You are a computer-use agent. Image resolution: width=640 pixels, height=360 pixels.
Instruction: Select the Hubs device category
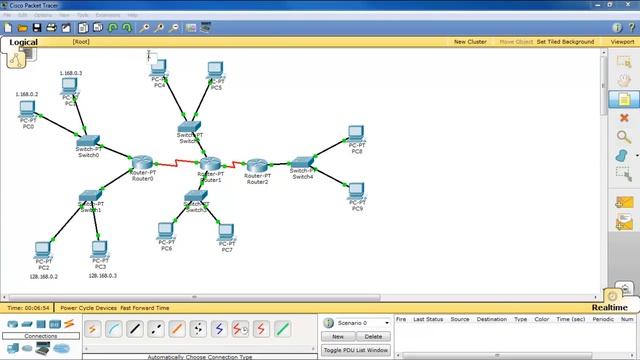(41, 324)
